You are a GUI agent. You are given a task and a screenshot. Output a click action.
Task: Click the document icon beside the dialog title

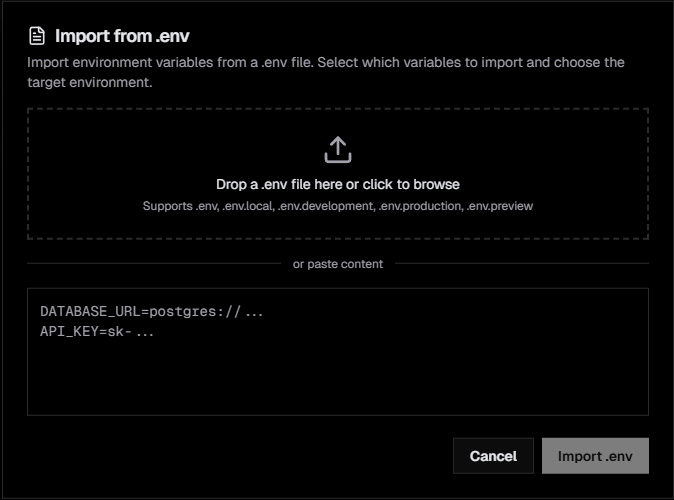[x=37, y=36]
